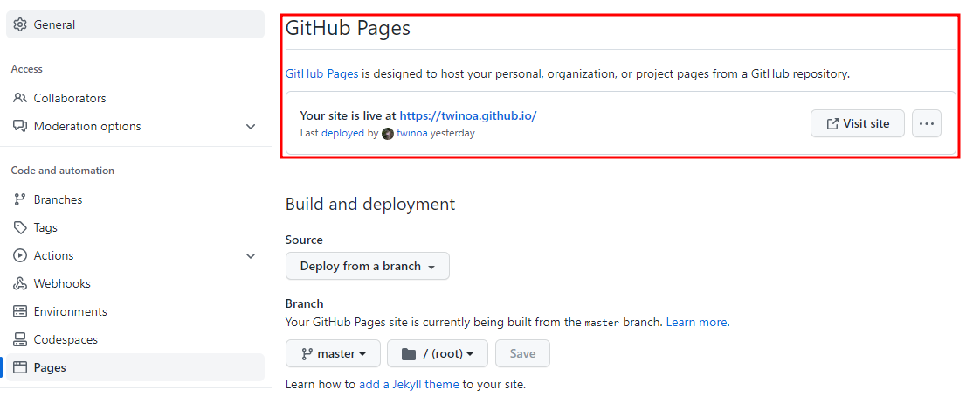
Task: Click the Collaborators people icon
Action: pyautogui.click(x=20, y=98)
